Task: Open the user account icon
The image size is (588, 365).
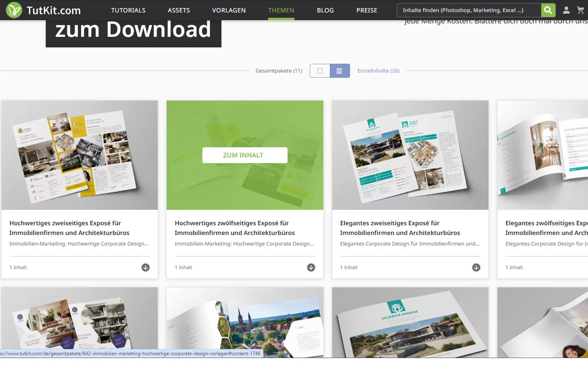Action: tap(566, 10)
